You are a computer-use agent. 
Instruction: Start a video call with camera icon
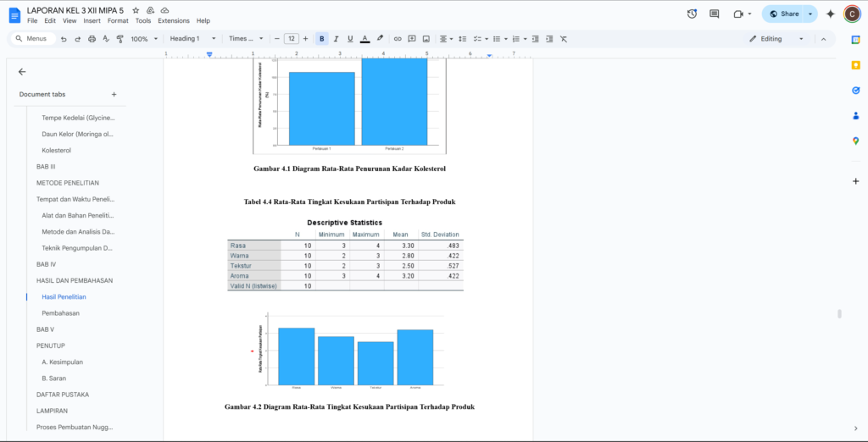coord(738,14)
